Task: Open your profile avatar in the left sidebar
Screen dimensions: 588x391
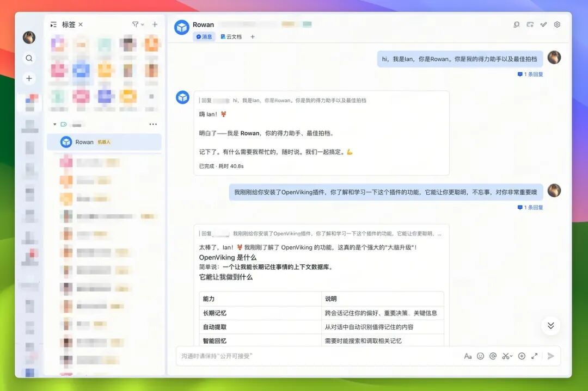Action: tap(29, 38)
